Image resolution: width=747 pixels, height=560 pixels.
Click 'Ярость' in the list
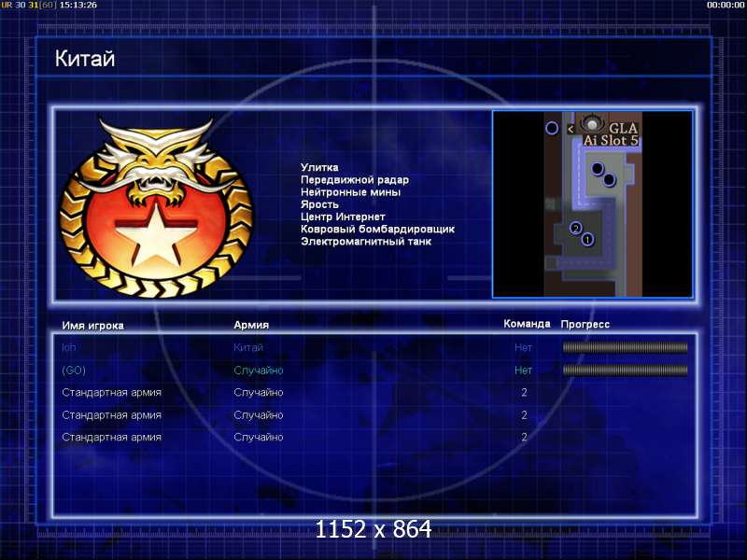319,204
